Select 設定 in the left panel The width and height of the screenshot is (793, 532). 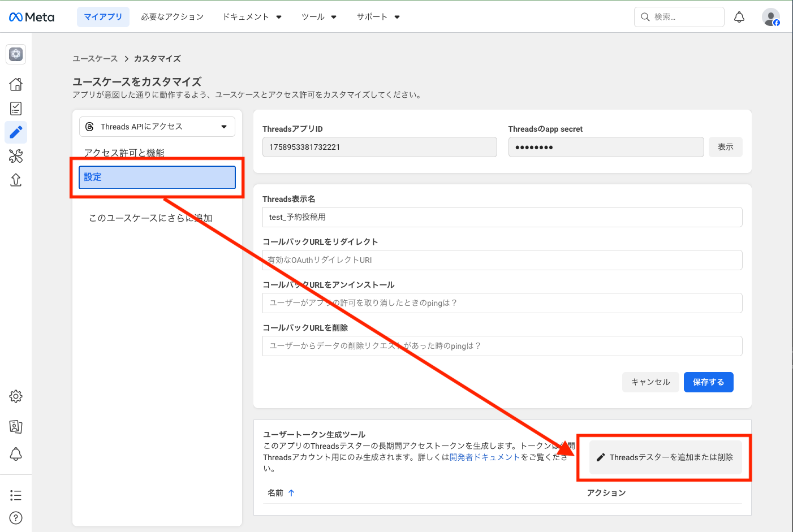[157, 177]
